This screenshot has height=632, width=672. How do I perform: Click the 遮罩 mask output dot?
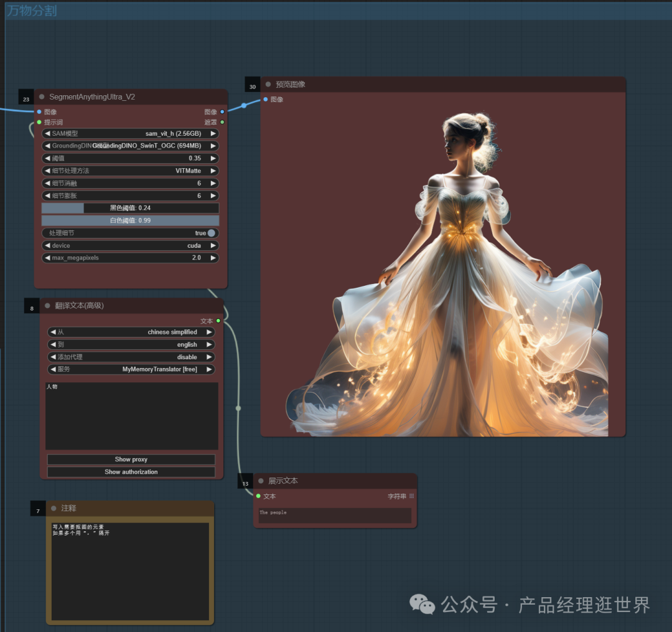tap(221, 122)
